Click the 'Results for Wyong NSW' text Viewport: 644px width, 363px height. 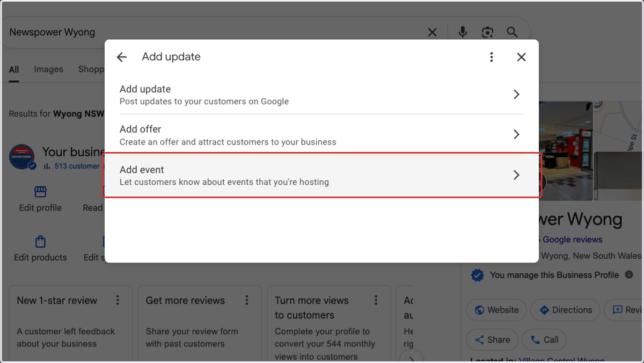56,114
